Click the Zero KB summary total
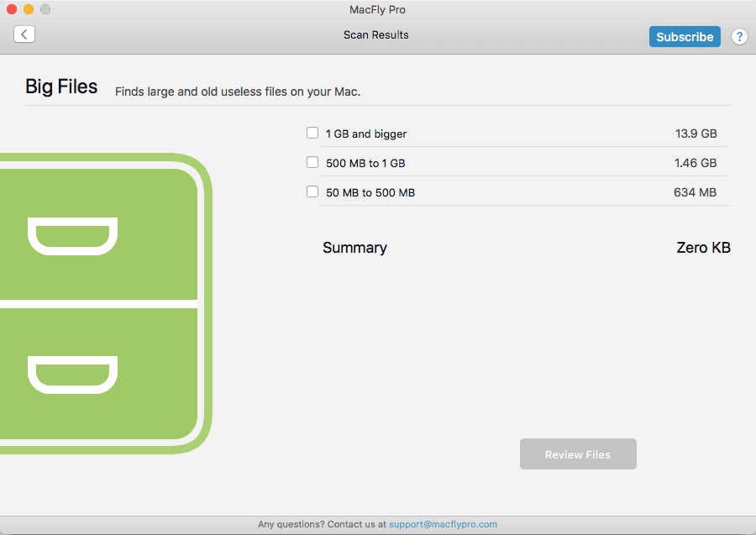Screen dimensions: 756x535 [703, 248]
